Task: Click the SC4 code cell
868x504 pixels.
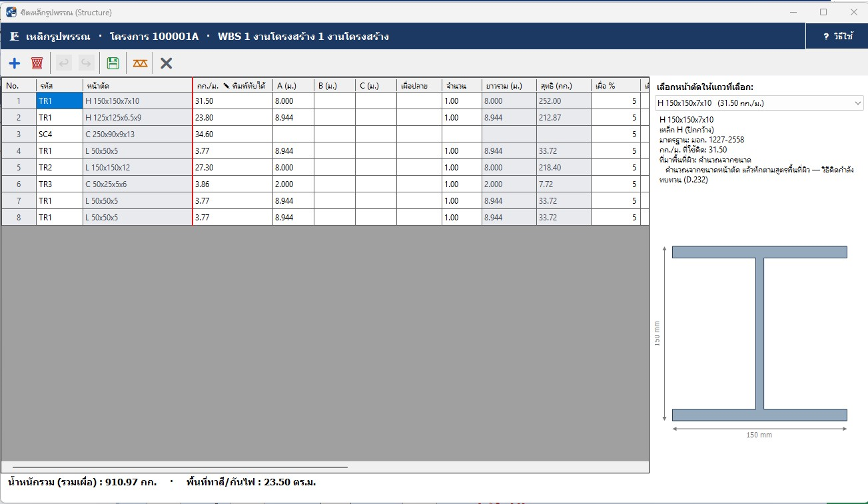Action: (59, 134)
